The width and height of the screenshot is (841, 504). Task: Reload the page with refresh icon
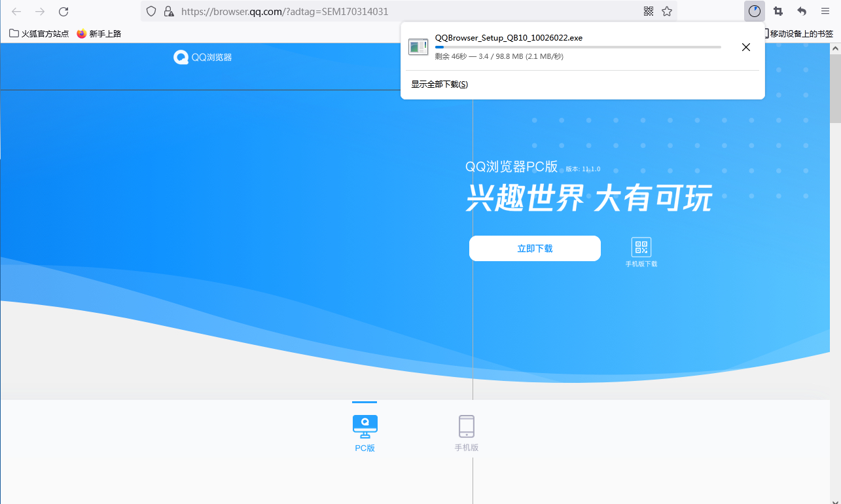coord(63,11)
